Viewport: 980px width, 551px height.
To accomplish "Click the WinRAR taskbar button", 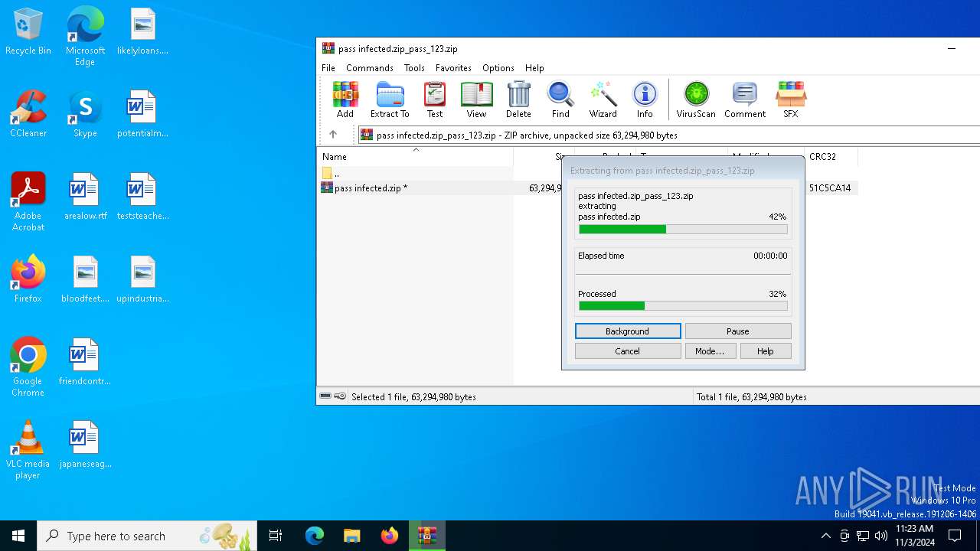I will point(426,536).
